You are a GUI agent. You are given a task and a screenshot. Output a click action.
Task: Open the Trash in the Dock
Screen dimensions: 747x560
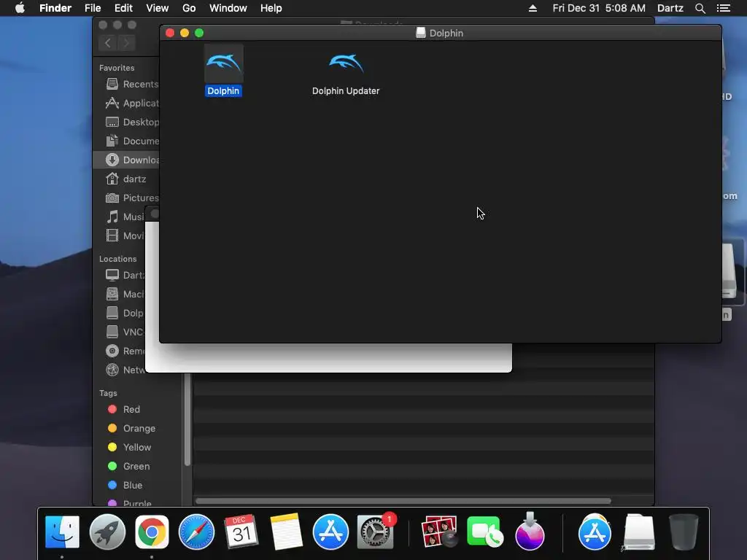coord(684,532)
